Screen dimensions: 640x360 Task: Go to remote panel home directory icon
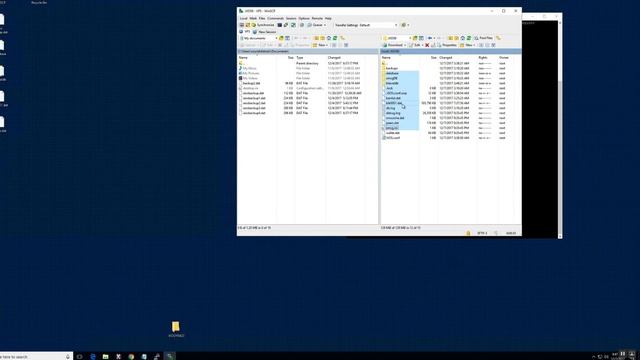(462, 38)
